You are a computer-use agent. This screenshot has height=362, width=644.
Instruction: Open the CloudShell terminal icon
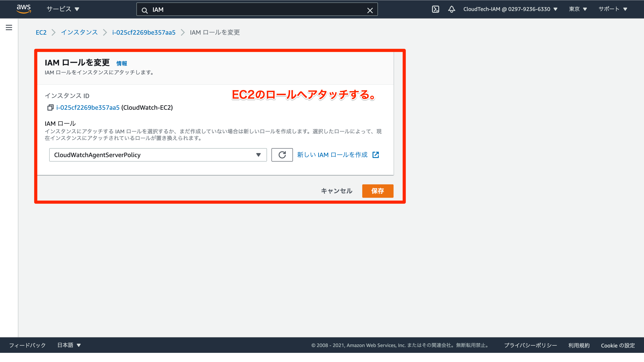435,9
